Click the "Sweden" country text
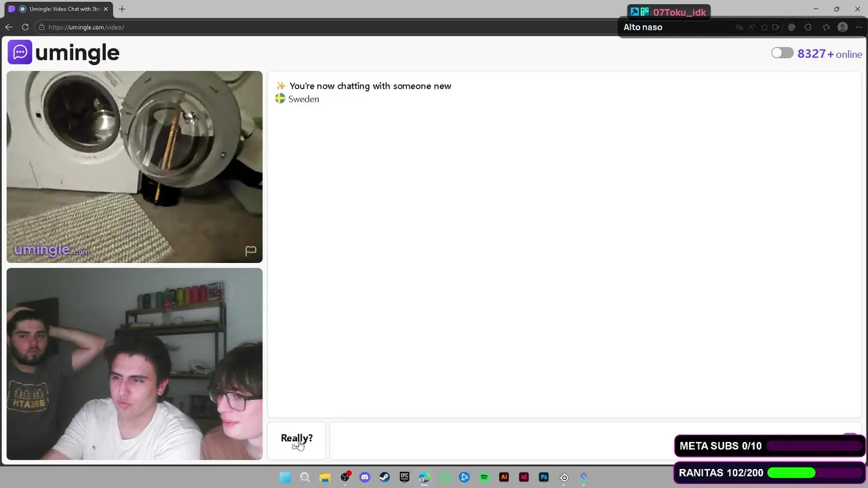The width and height of the screenshot is (868, 488). coord(303,99)
